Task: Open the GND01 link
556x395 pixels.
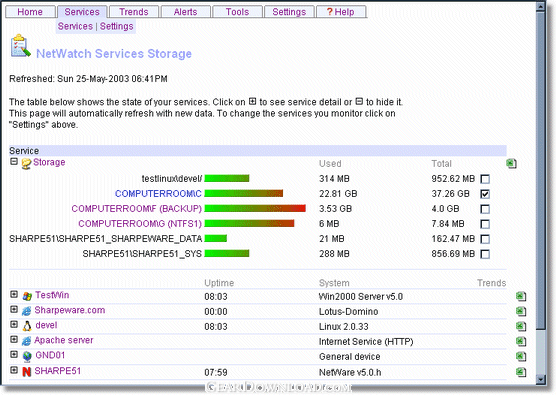Action: pyautogui.click(x=50, y=355)
